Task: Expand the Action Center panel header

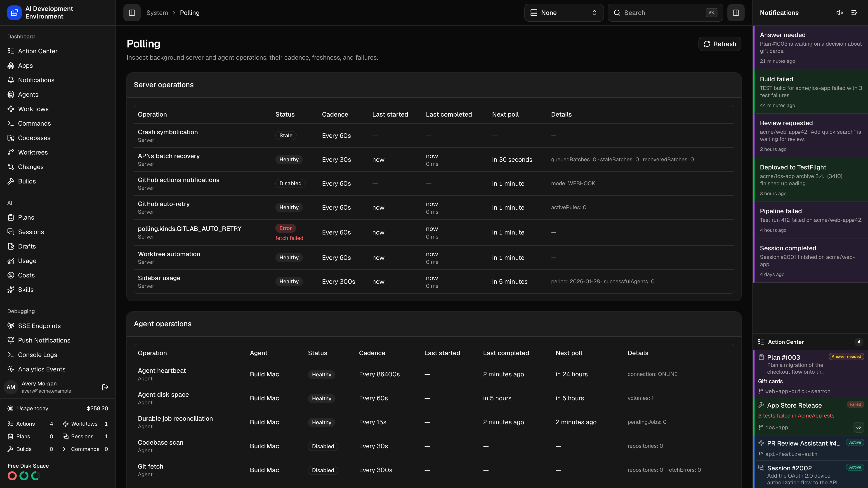Action: point(810,342)
